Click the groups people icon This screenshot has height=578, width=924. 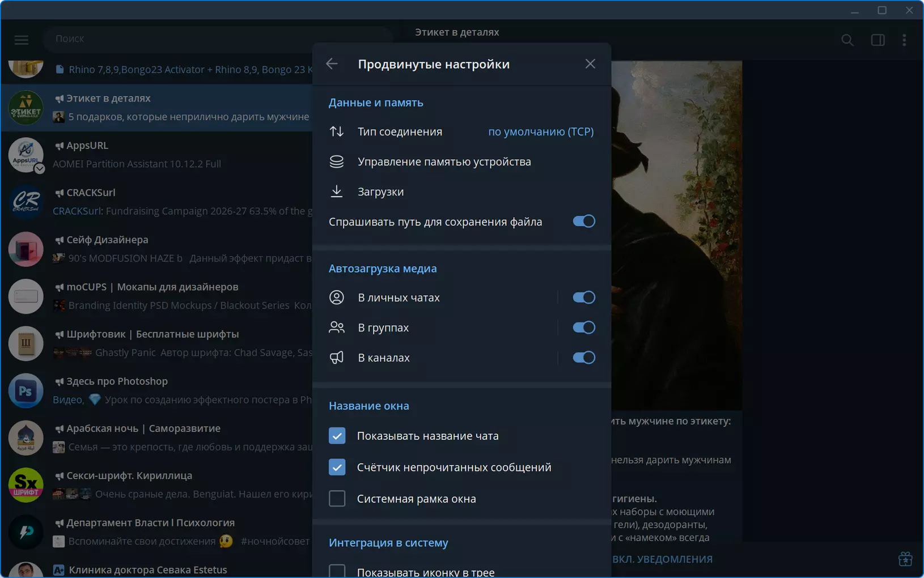tap(337, 328)
